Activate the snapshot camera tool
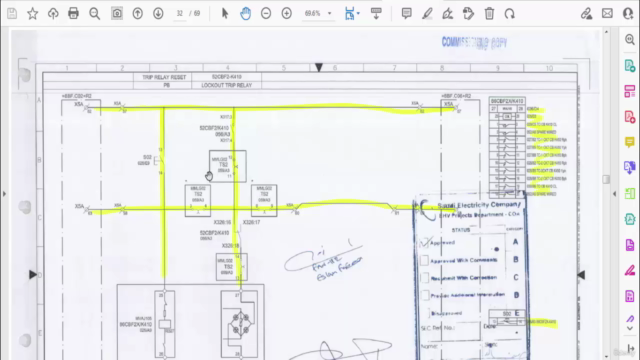 117,13
